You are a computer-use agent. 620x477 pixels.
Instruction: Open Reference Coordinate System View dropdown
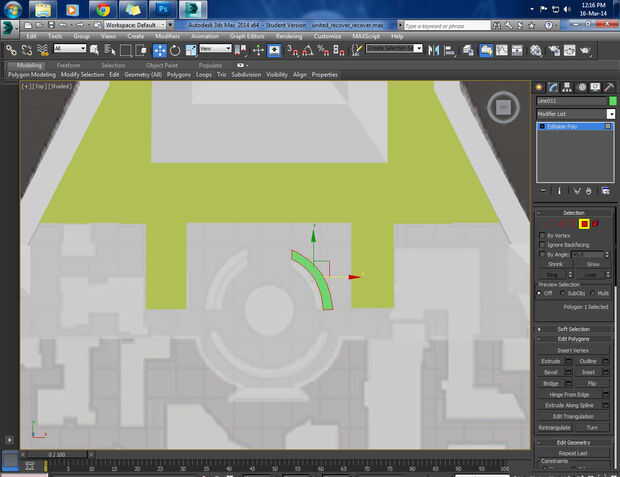click(215, 49)
